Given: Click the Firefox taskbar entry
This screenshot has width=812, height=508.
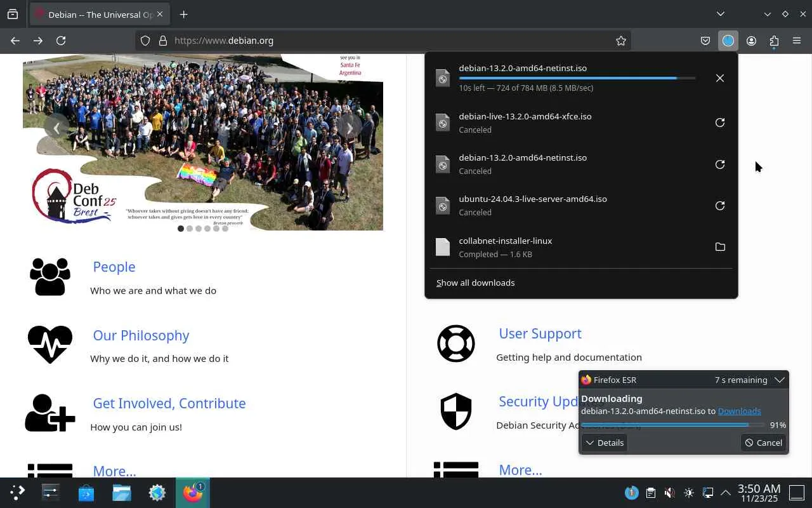Looking at the screenshot, I should click(x=193, y=493).
